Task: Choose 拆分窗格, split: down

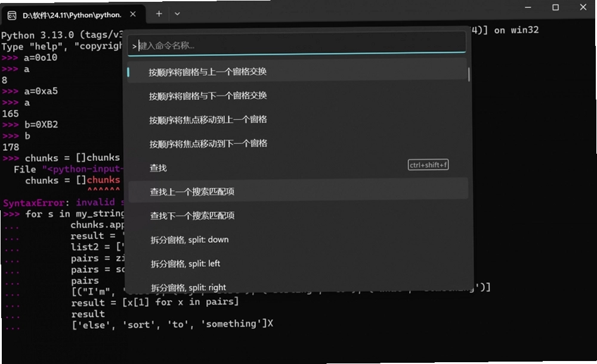Action: tap(298, 239)
